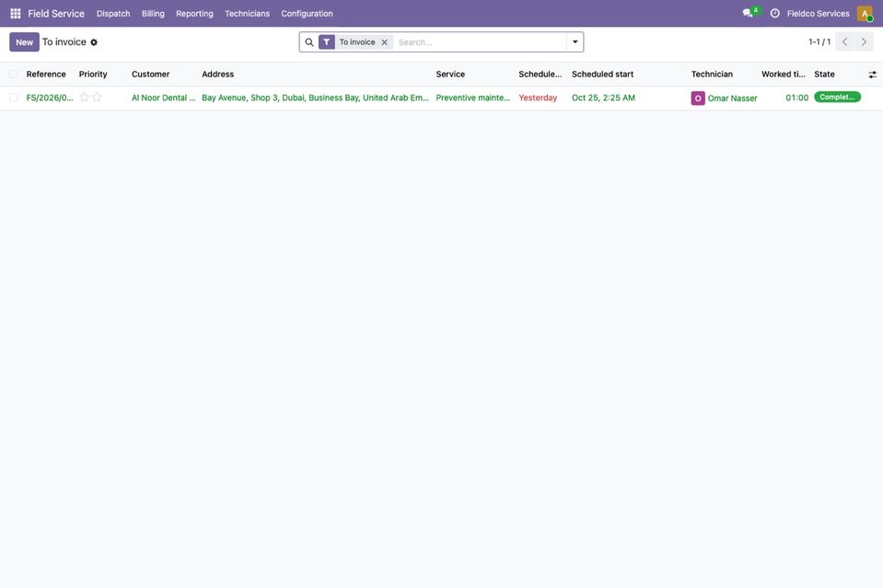Open the user avatar menu
Viewport: 883px width, 588px height.
[865, 14]
